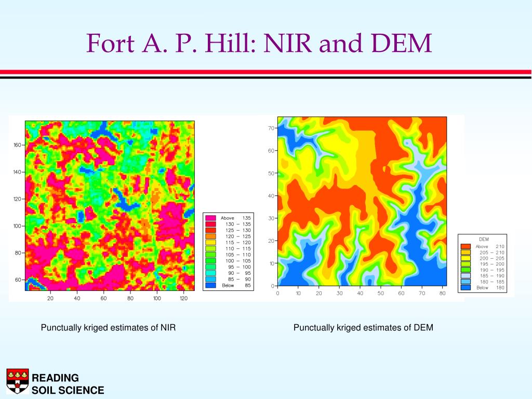This screenshot has height=399, width=532.
Task: Click the DEM legend 'Below 180' blue swatch
Action: pyautogui.click(x=465, y=287)
